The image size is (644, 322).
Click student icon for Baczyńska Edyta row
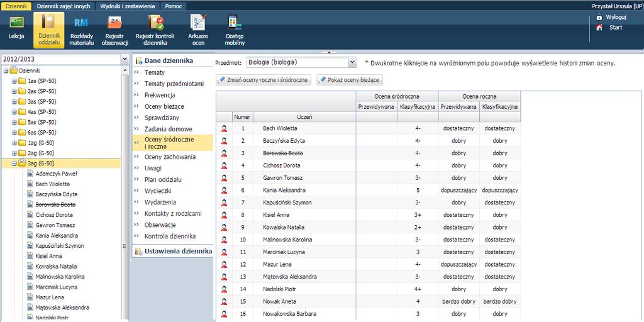pos(224,141)
